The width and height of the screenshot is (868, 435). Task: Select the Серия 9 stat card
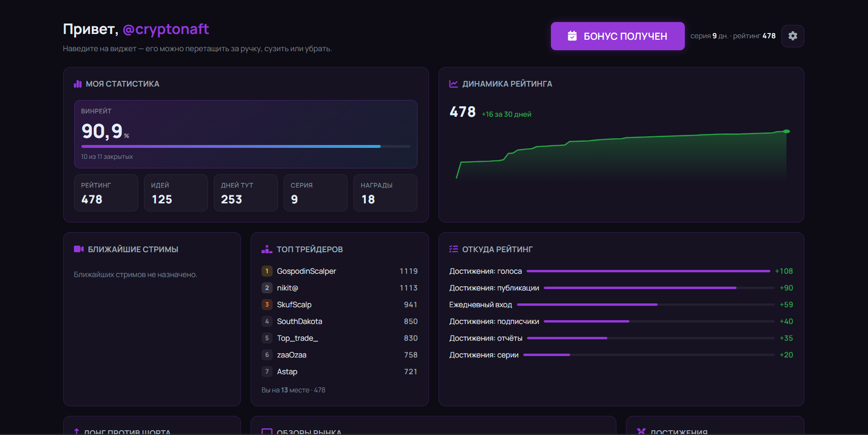coord(316,193)
